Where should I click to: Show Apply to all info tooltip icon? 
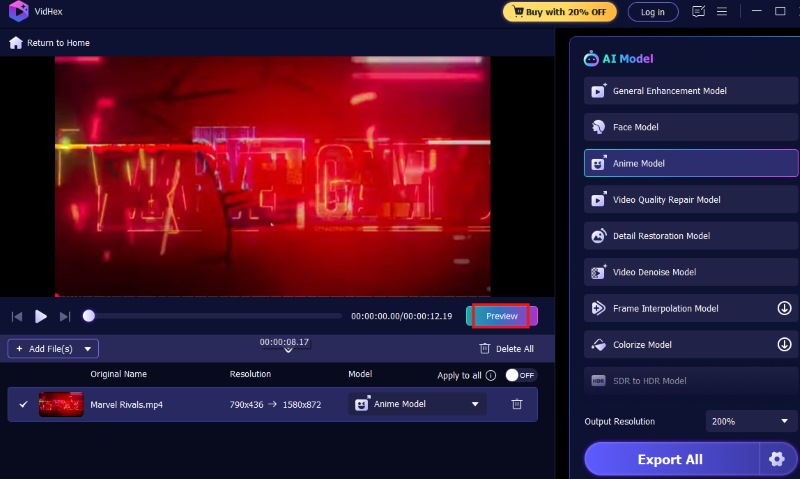click(x=491, y=376)
